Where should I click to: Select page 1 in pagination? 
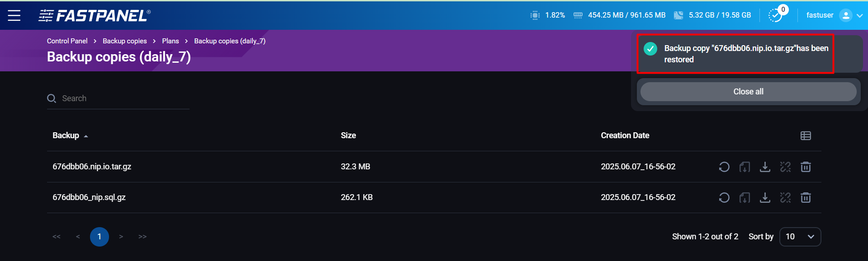(100, 237)
